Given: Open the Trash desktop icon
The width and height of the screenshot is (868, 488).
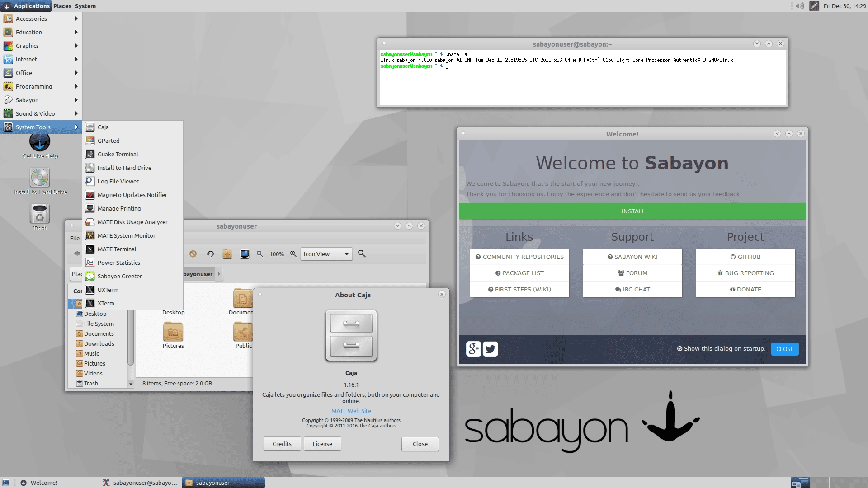Looking at the screenshot, I should click(40, 217).
